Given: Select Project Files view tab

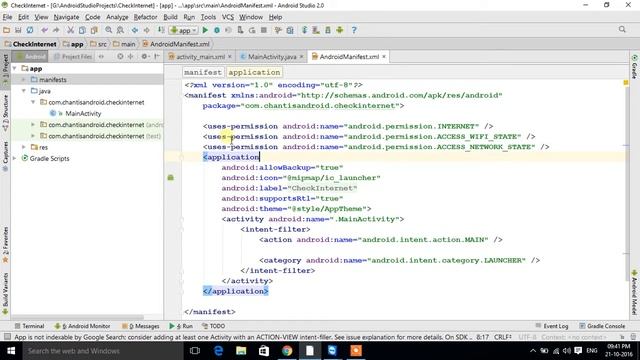Looking at the screenshot, I should point(73,56).
